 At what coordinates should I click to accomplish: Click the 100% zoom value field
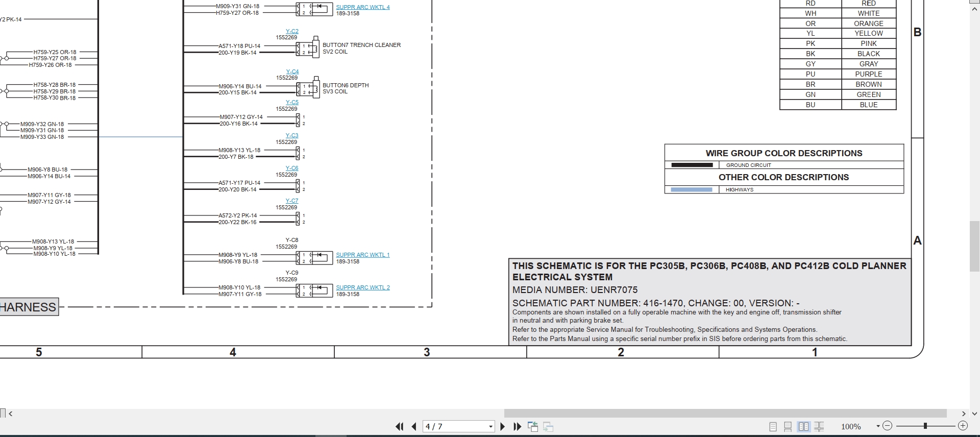pyautogui.click(x=851, y=426)
